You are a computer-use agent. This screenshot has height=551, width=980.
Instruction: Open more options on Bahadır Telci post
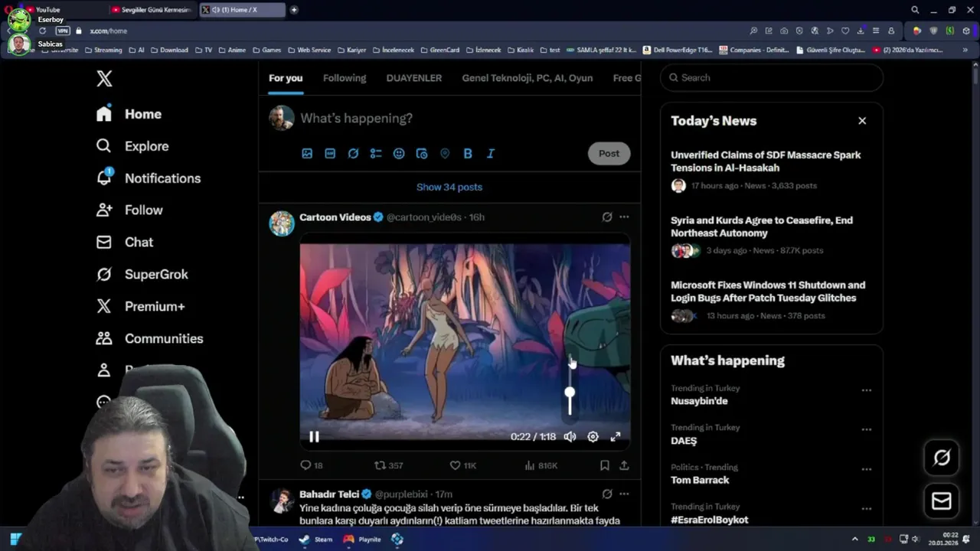624,494
